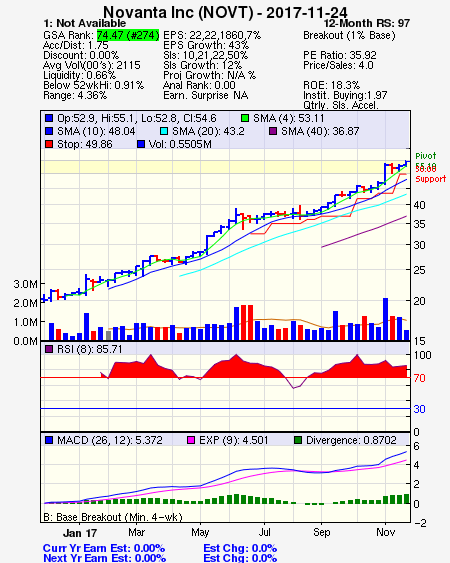Click the cyan SMA (20) legend swatch
450x563 pixels.
click(164, 131)
